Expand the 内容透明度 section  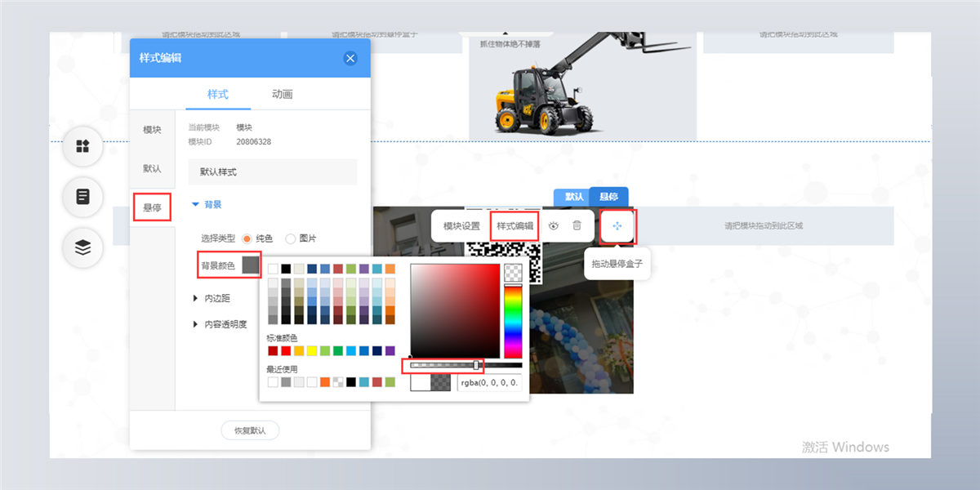pyautogui.click(x=220, y=324)
